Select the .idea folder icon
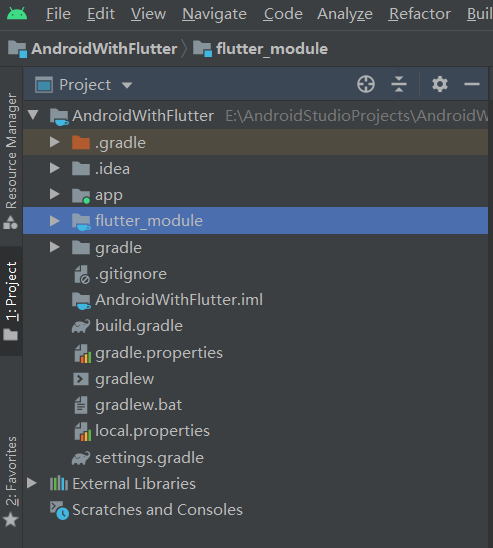The image size is (493, 548). [81, 168]
